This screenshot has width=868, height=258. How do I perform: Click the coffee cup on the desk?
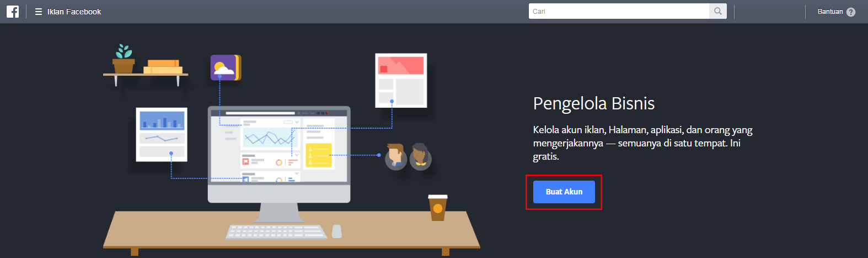click(x=437, y=208)
